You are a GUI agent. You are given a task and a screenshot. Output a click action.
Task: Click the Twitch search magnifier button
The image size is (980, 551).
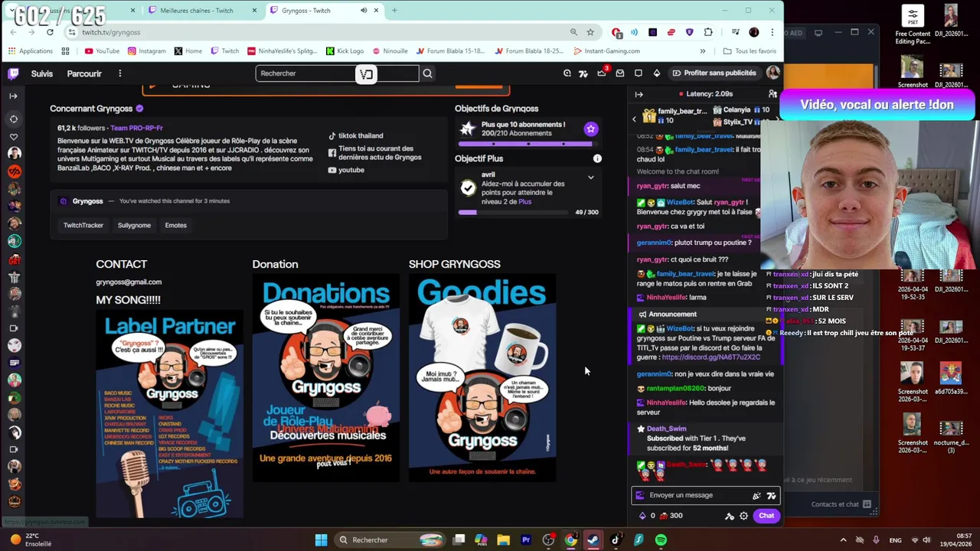427,73
